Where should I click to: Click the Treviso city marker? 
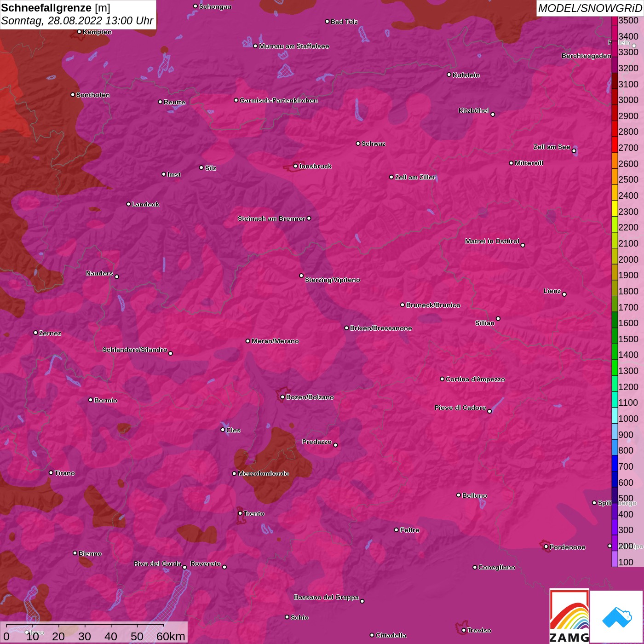coord(464,630)
